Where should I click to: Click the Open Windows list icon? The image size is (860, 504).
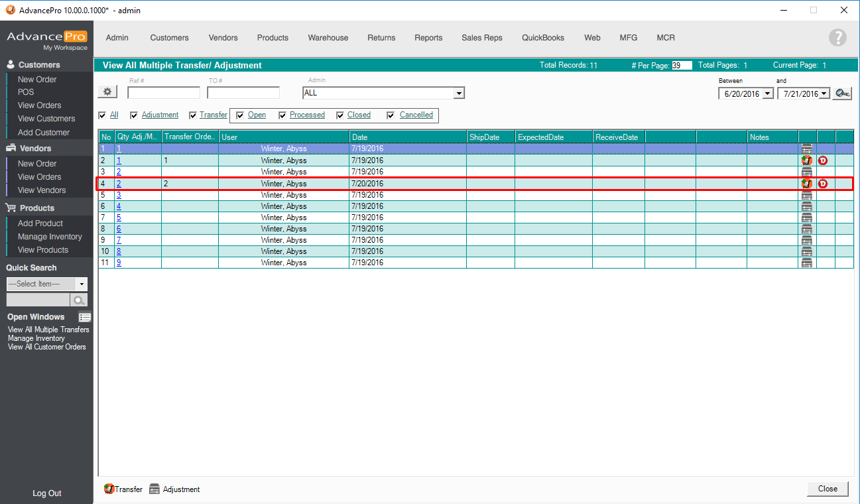tap(84, 317)
